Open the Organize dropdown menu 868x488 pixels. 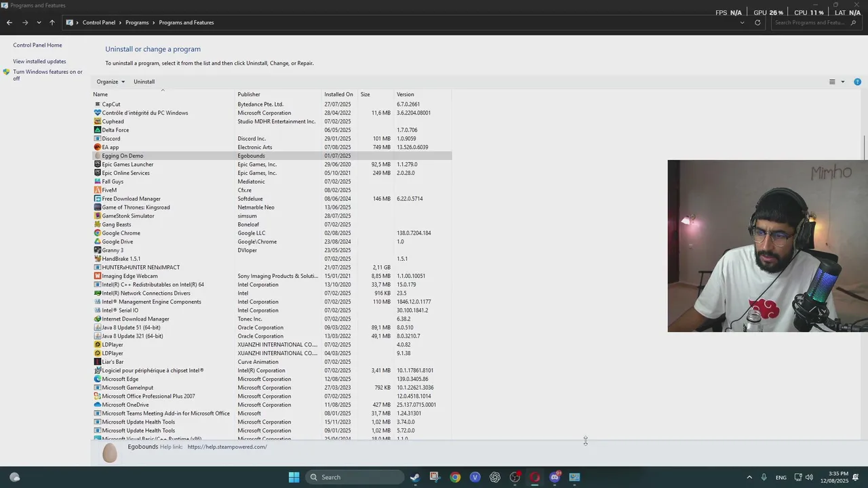coord(111,81)
